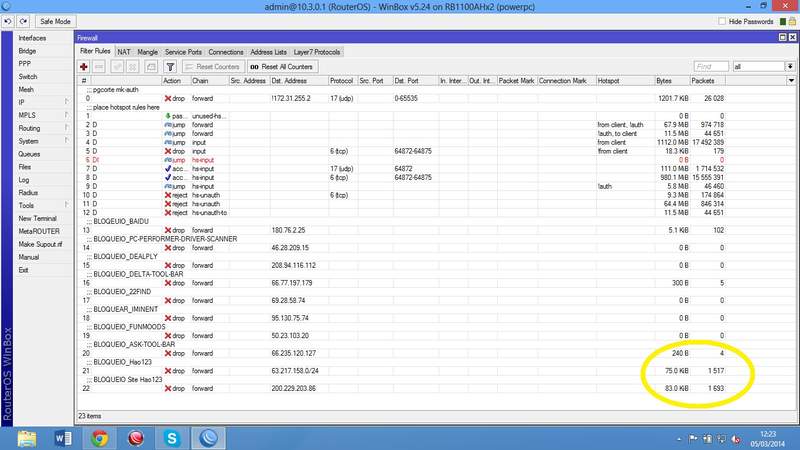
Task: Open Queues in the sidebar
Action: [x=29, y=154]
